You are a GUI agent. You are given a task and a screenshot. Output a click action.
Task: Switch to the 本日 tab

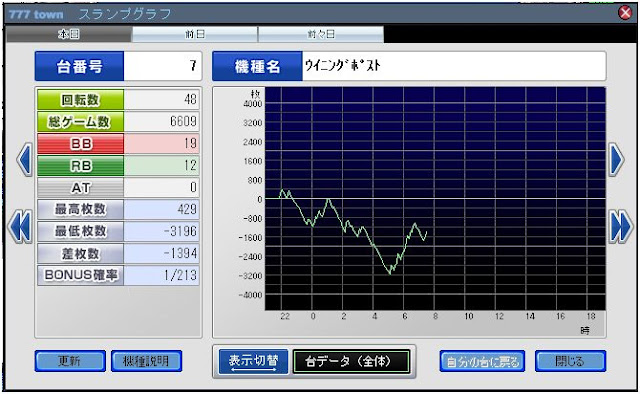coord(69,34)
